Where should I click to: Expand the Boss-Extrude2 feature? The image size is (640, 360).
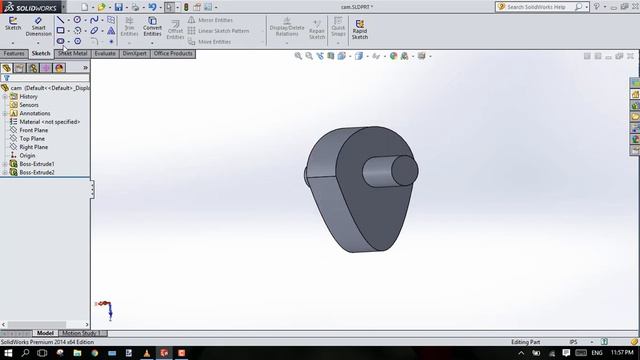(5, 172)
